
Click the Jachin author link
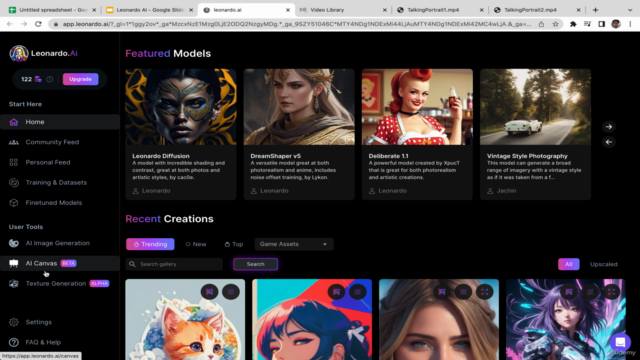point(506,191)
